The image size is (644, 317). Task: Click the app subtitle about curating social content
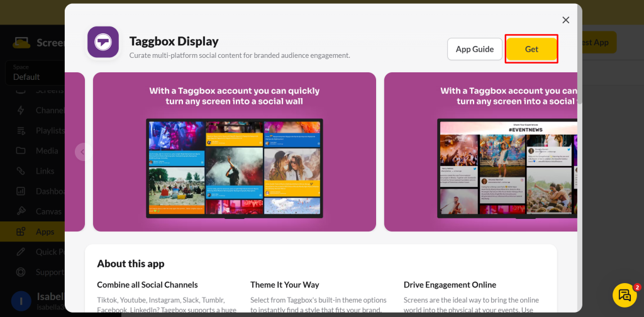(240, 55)
